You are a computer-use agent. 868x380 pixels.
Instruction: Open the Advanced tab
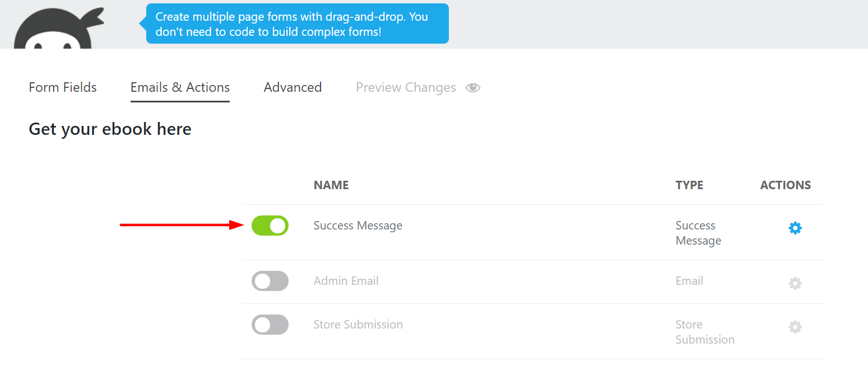(x=293, y=88)
